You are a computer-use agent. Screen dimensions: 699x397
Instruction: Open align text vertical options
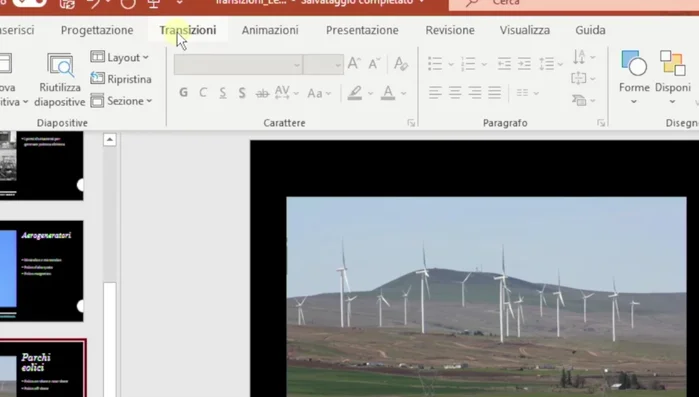(584, 78)
